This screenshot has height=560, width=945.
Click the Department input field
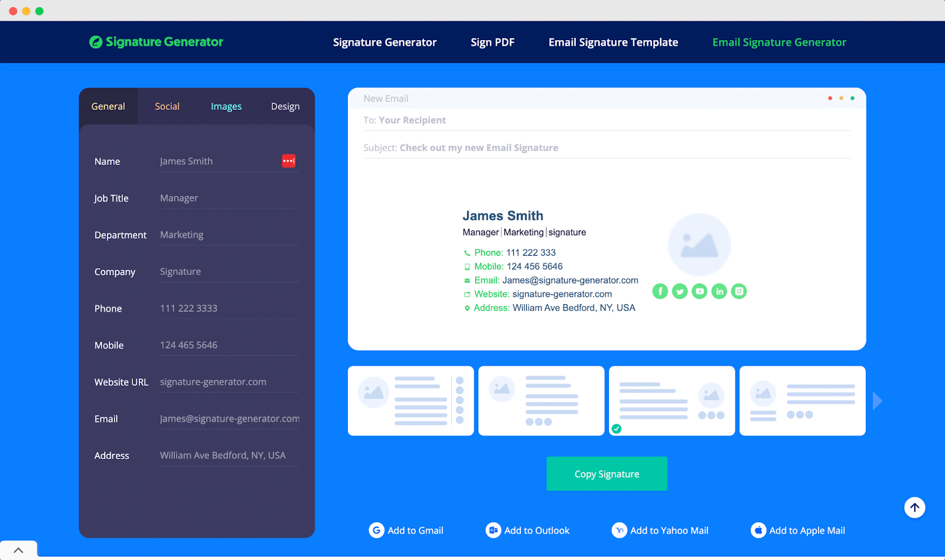pos(229,235)
